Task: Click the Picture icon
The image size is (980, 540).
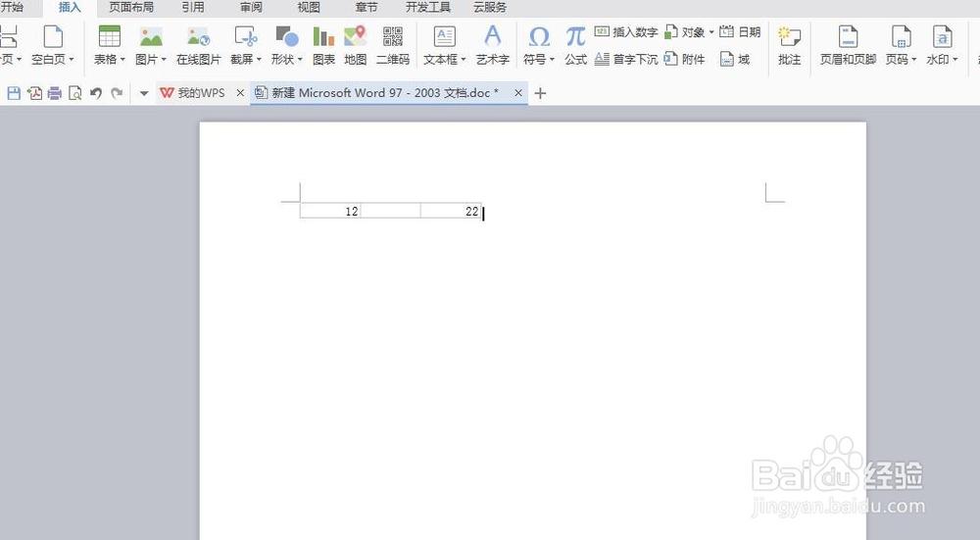Action: [x=151, y=37]
